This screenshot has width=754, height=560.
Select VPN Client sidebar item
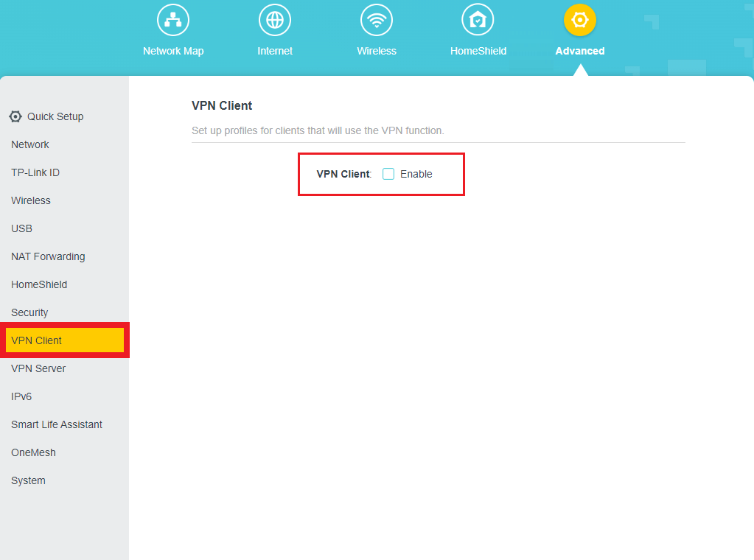click(37, 340)
